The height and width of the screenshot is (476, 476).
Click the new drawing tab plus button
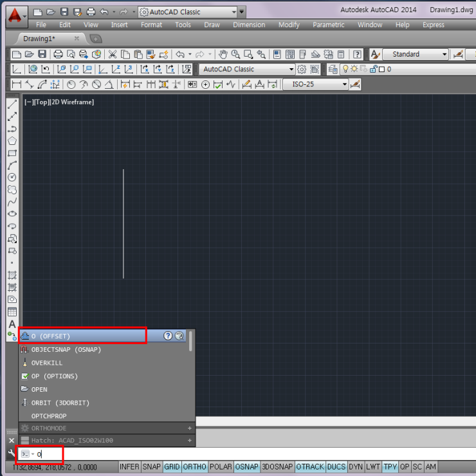(96, 39)
